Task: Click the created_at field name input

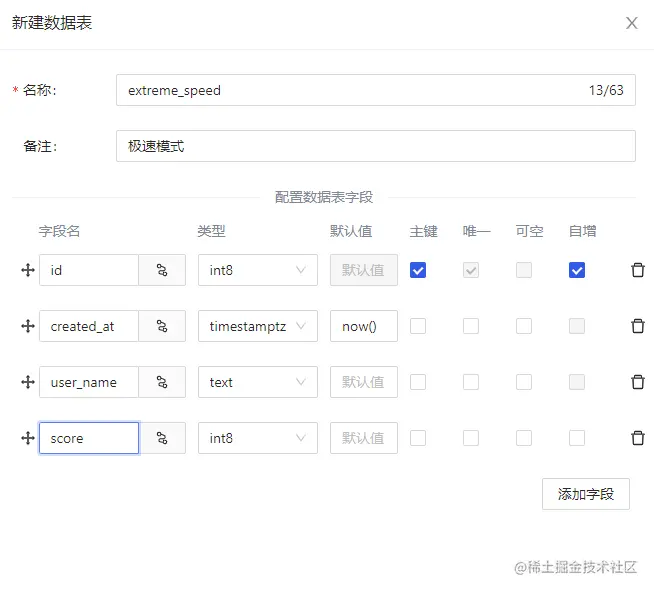Action: click(x=89, y=326)
